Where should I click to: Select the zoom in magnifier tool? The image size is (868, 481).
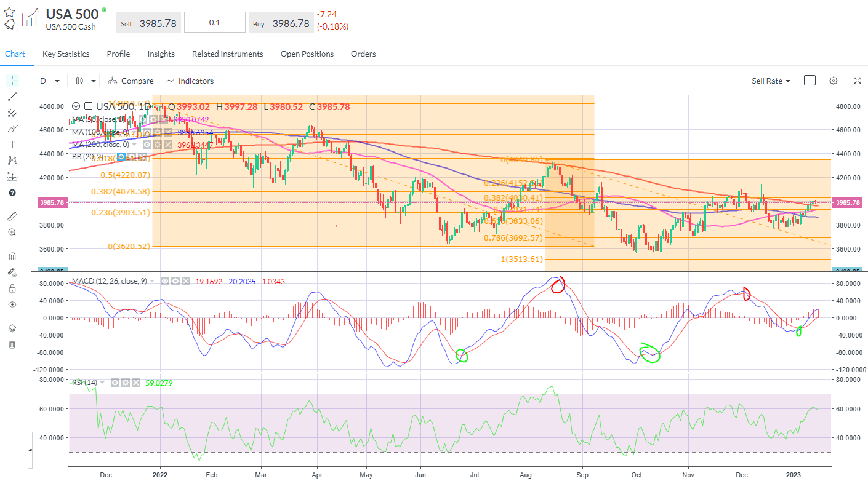12,233
